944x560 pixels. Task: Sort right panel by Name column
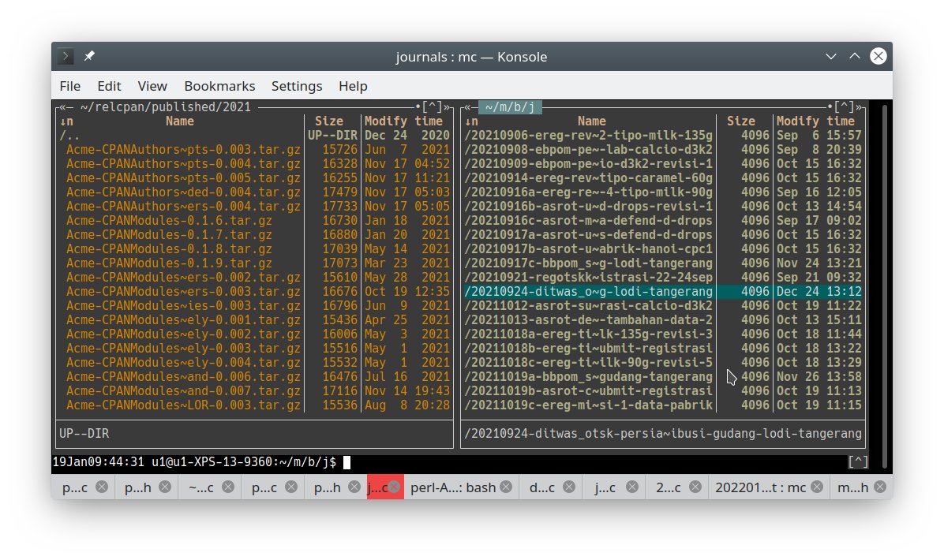(591, 121)
